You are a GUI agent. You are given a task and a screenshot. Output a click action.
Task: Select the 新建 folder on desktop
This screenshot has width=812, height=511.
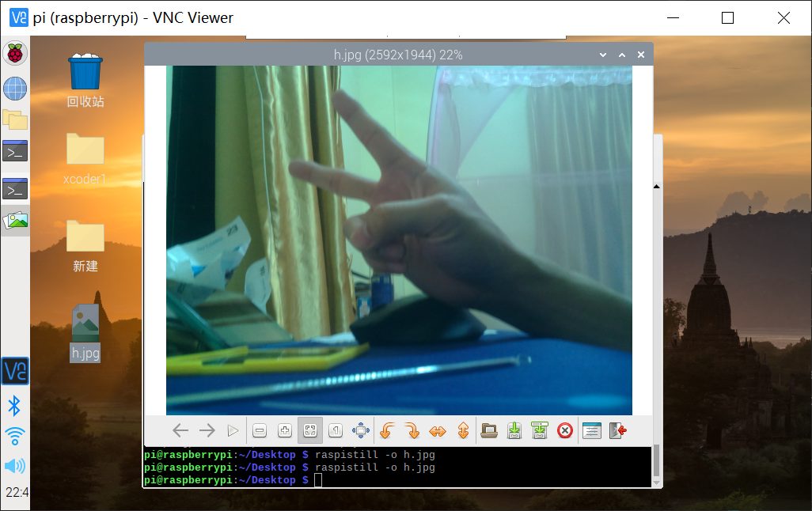click(x=85, y=247)
